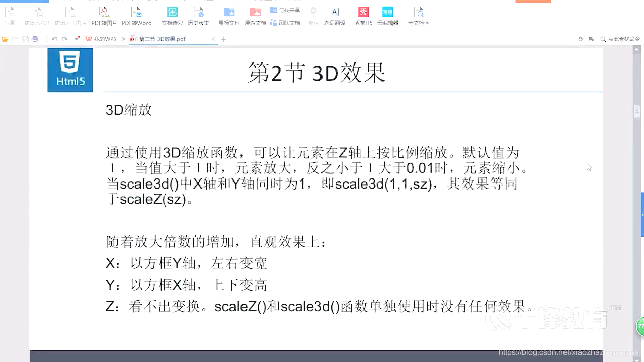The height and width of the screenshot is (362, 644).
Task: Click the Html5 logo image on slide
Action: click(x=70, y=70)
